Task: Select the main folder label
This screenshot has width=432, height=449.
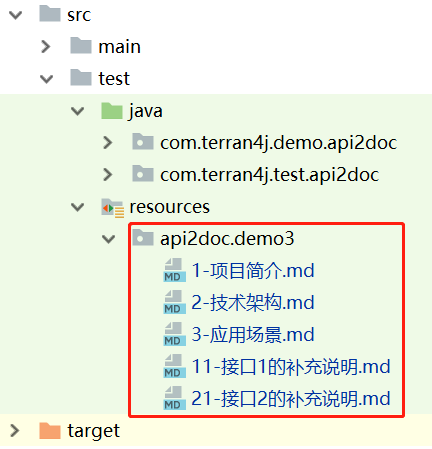Action: [x=119, y=47]
